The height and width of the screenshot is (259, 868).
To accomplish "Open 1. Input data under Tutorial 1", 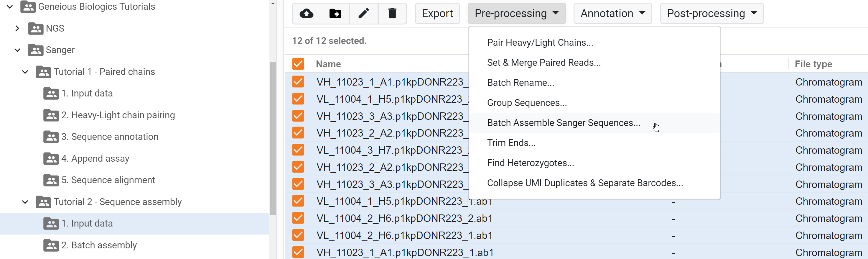I will 87,94.
